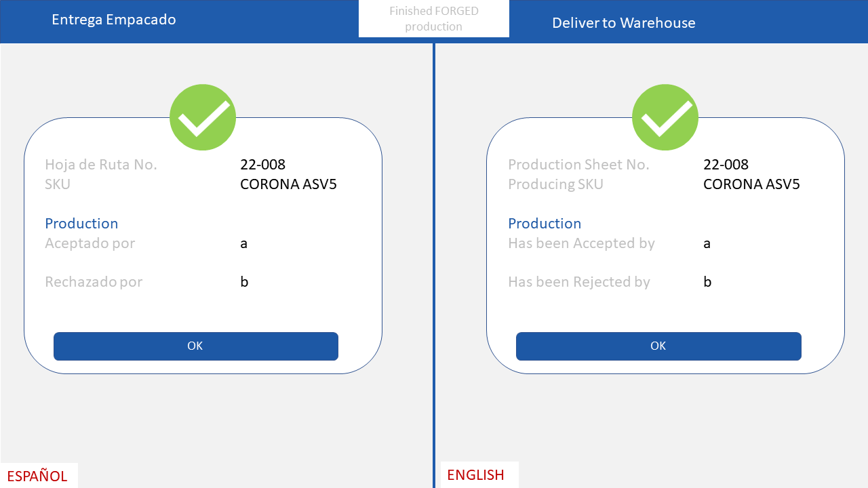
Task: Click the Aceptado por field label
Action: [x=90, y=243]
